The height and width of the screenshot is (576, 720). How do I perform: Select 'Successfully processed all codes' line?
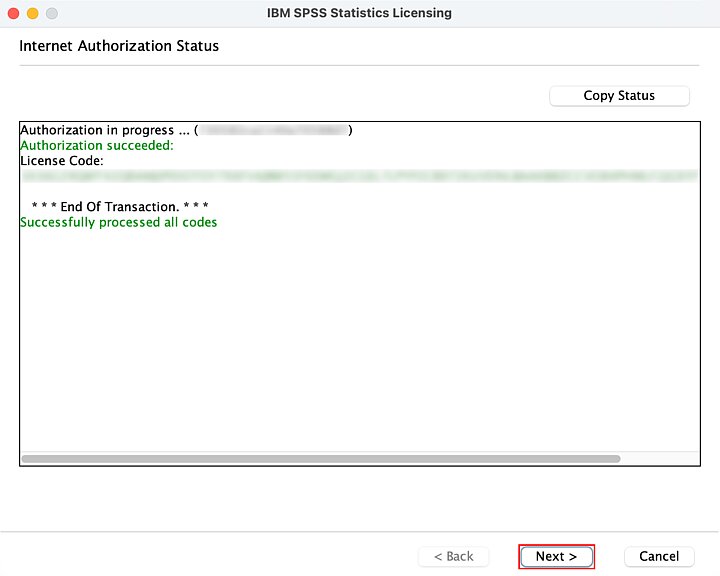click(x=118, y=222)
